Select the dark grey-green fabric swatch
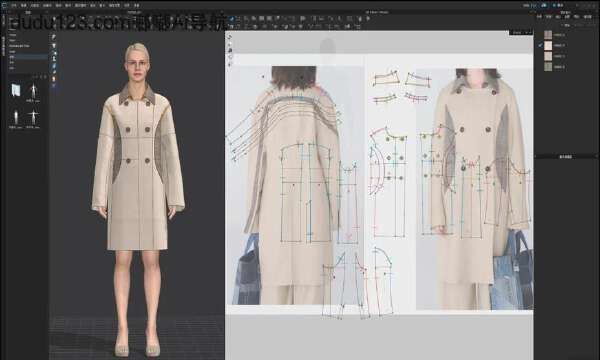Screen dimensions: 600x360 (548, 67)
